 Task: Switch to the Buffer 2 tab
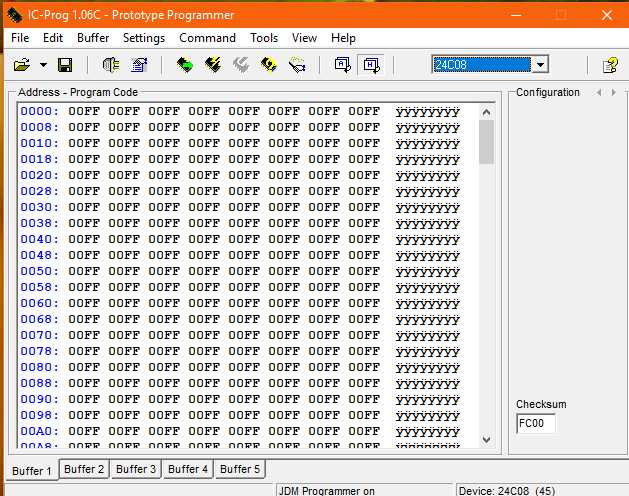84,469
